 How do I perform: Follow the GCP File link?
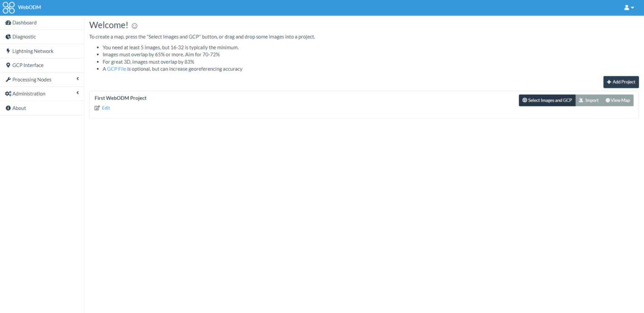(116, 69)
